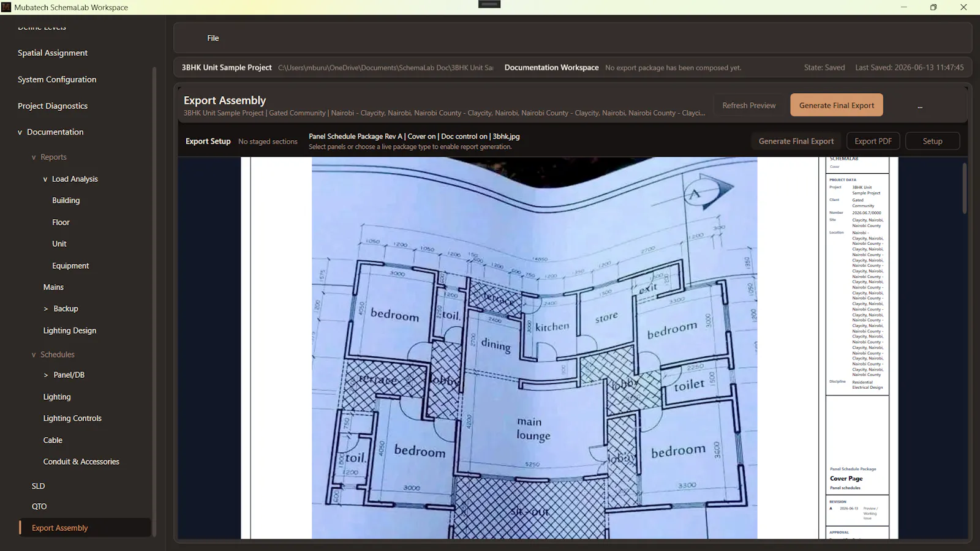Image resolution: width=980 pixels, height=551 pixels.
Task: Collapse the Documentation section
Action: pyautogui.click(x=20, y=132)
